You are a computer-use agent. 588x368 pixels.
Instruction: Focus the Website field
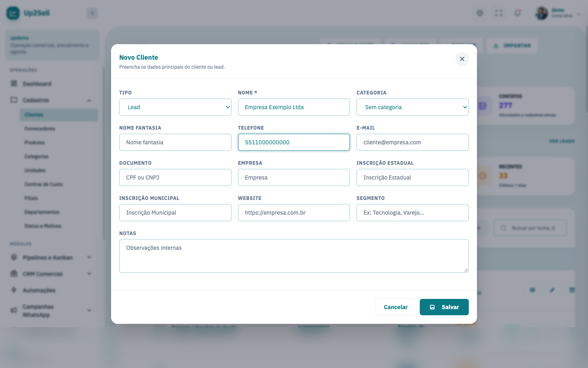click(x=294, y=213)
